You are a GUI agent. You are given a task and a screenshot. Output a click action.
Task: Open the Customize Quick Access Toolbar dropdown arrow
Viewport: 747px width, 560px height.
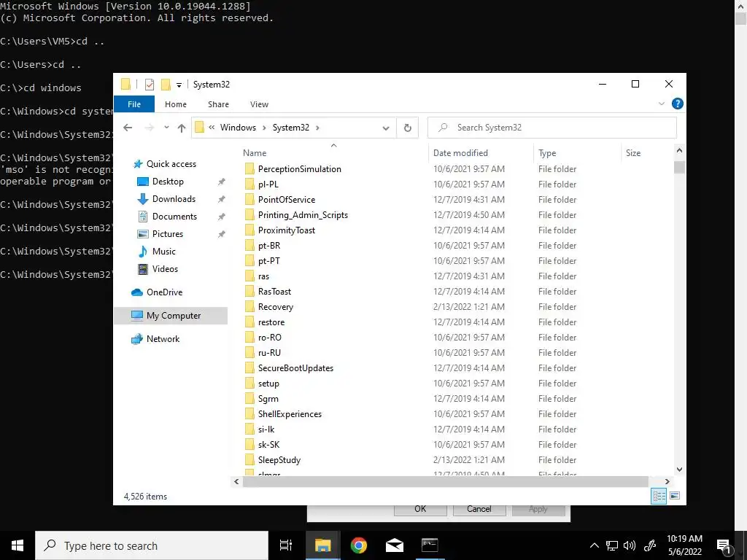click(179, 85)
